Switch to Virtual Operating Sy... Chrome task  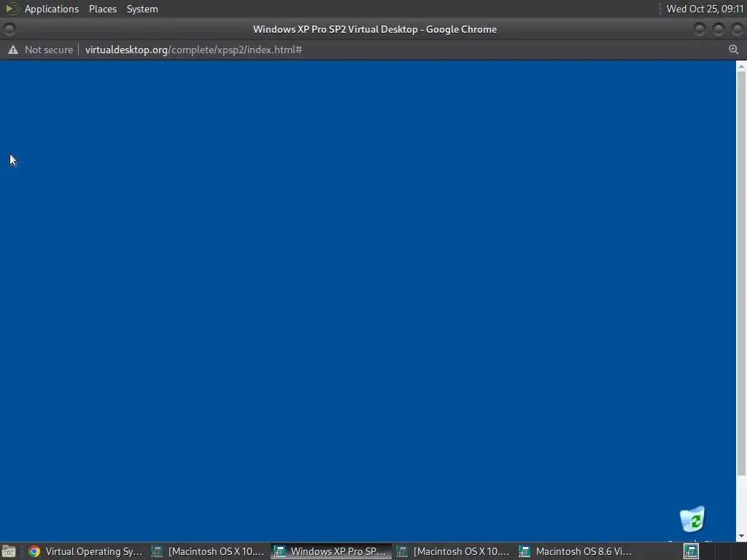click(86, 551)
